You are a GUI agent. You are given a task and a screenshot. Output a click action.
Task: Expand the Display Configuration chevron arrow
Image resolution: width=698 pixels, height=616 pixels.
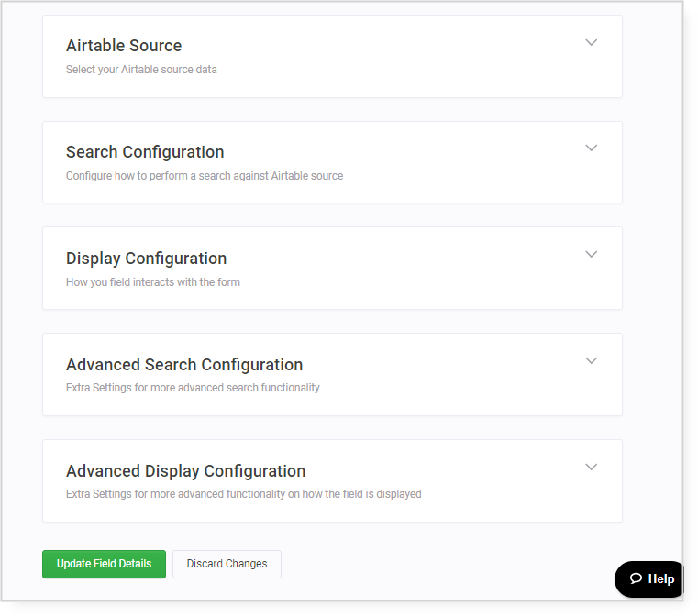[592, 255]
